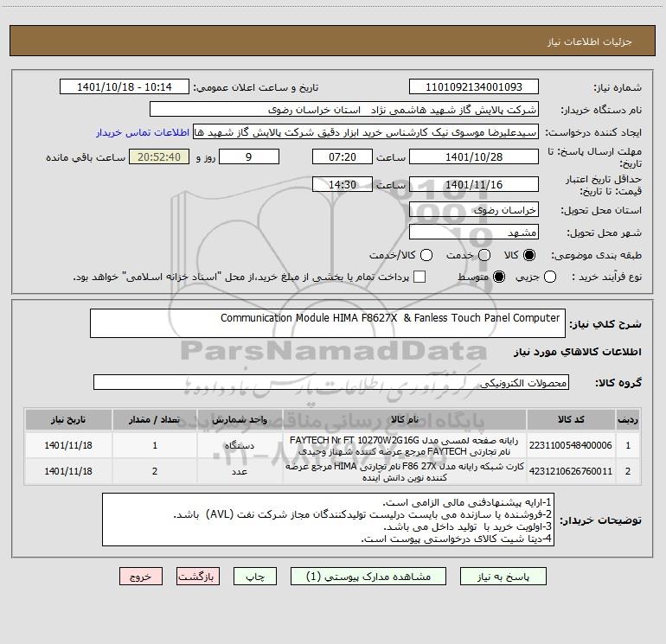666x644 pixels.
Task: Click the validity time field 14:30
Action: click(x=343, y=184)
